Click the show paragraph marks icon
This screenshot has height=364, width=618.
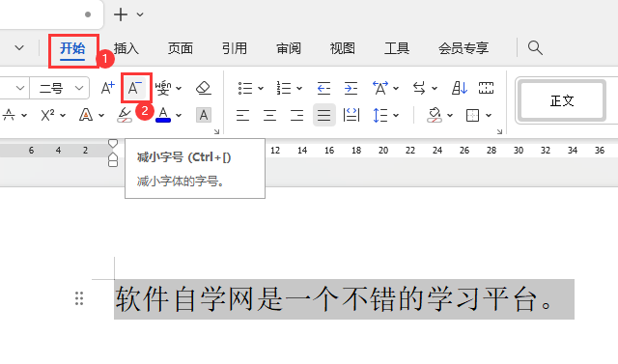pos(486,88)
